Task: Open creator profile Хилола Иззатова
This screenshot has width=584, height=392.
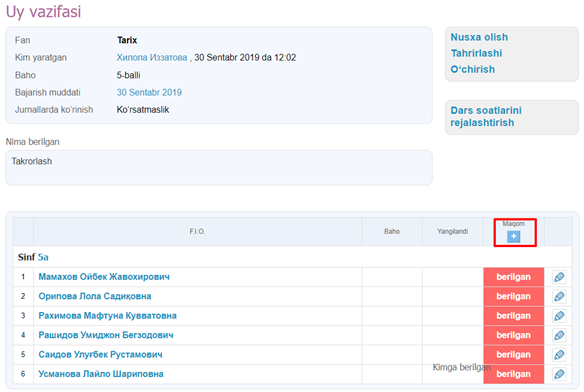Action: click(152, 57)
